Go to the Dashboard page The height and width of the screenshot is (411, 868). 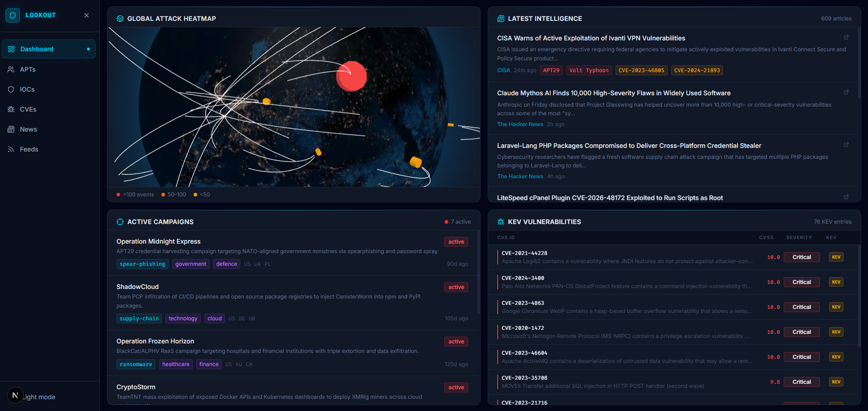coord(49,49)
